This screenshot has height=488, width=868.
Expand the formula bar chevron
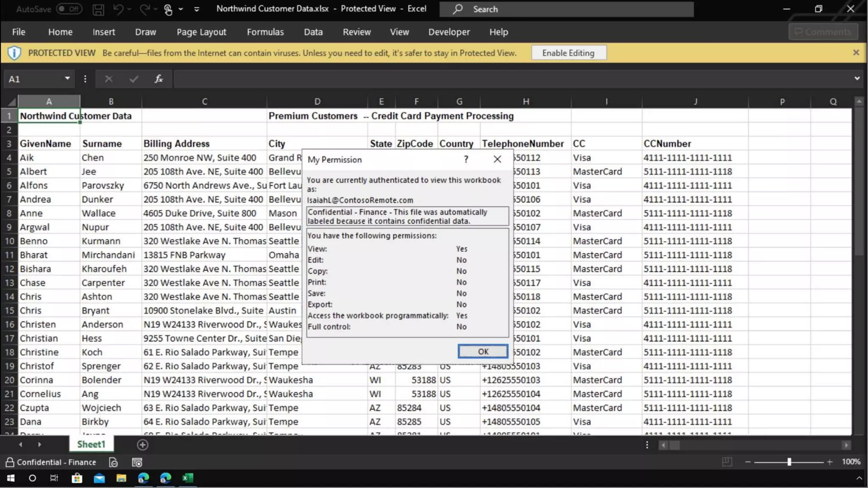pyautogui.click(x=857, y=78)
